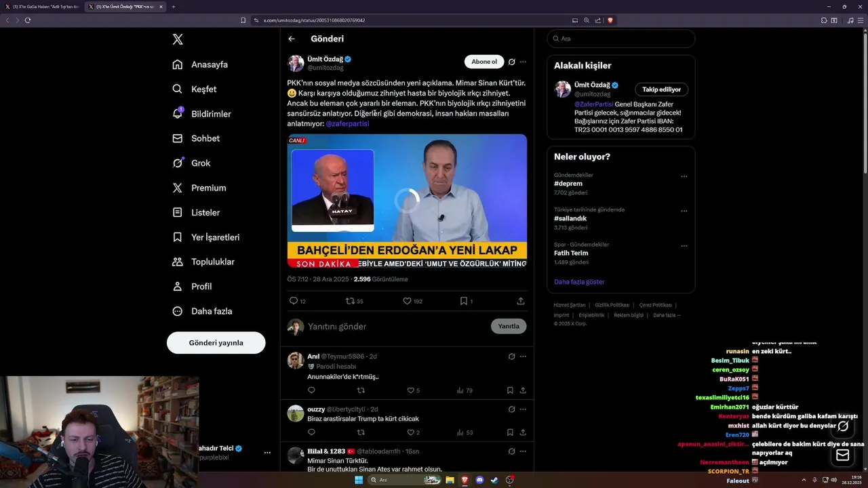Open Yer İşaretleri bookmarks
The height and width of the screenshot is (488, 868).
[205, 237]
